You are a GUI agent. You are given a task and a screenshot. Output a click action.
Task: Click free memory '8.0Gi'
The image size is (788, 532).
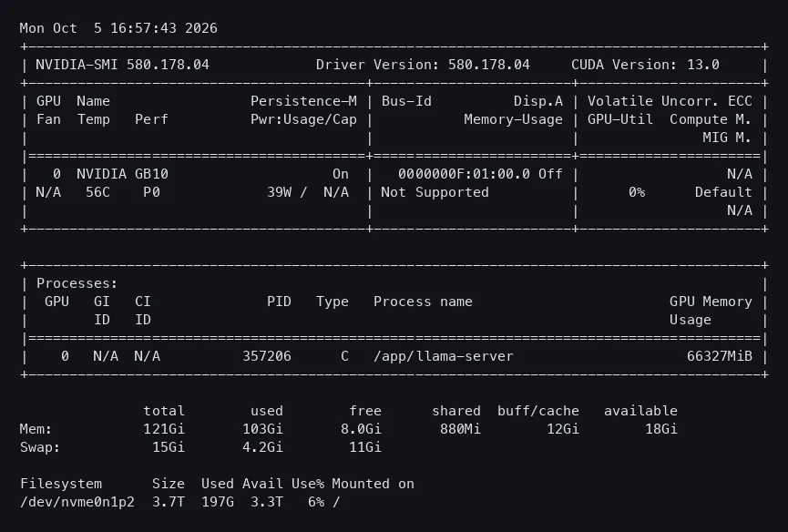pyautogui.click(x=362, y=429)
